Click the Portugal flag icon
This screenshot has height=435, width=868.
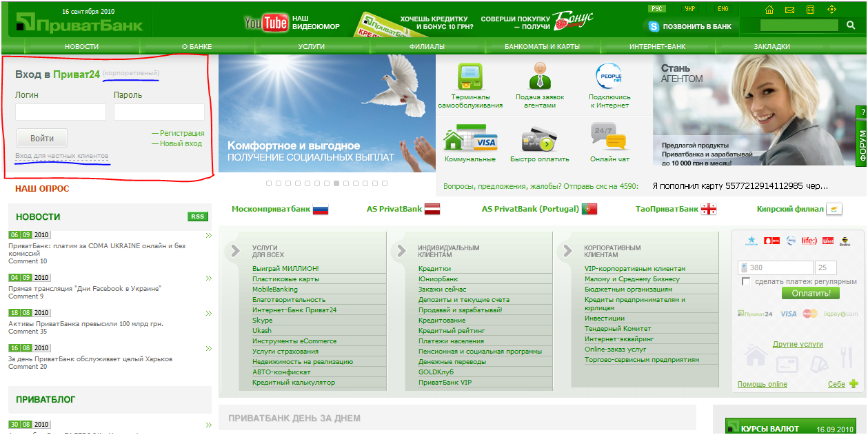click(x=589, y=209)
